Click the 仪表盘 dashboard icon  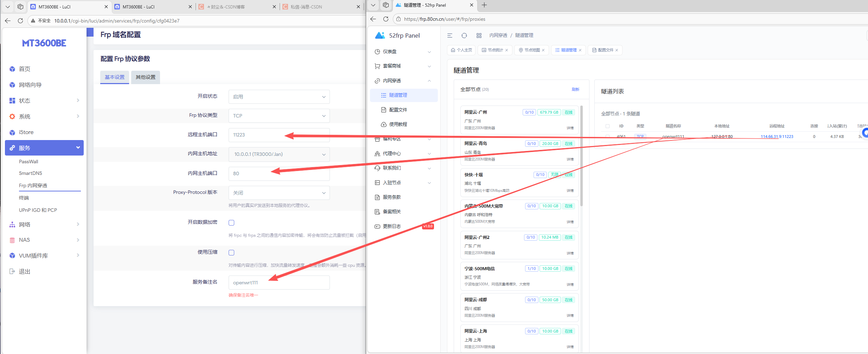[377, 52]
